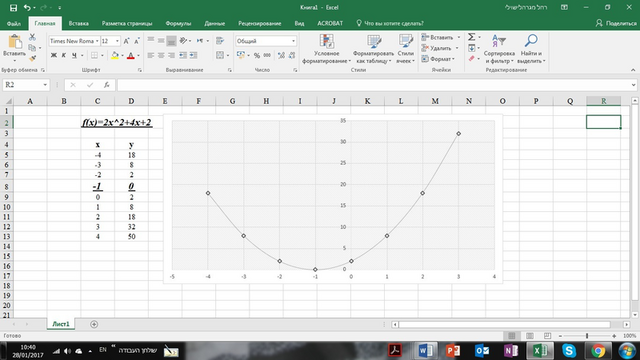Toggle italic formatting (К)

[x=64, y=55]
